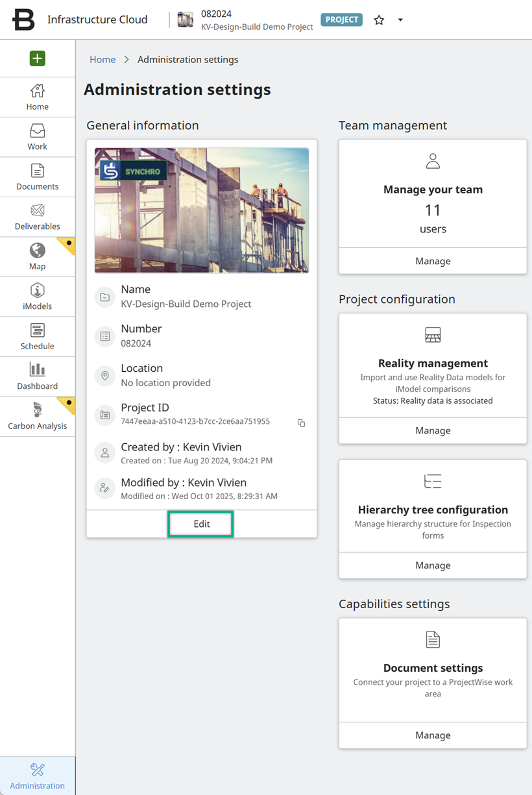Open the Schedule sidebar item

point(38,337)
